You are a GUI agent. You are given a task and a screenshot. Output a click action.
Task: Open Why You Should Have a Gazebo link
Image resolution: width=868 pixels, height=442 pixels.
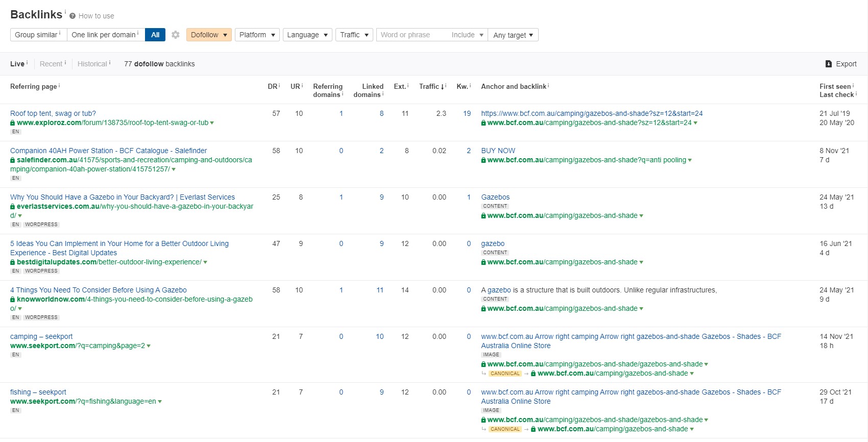pyautogui.click(x=123, y=197)
